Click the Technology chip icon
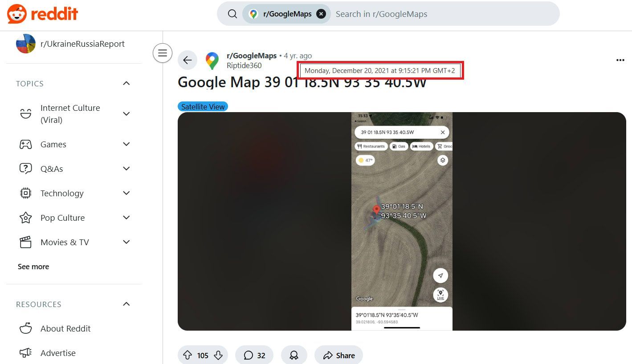This screenshot has height=364, width=632. 25,193
